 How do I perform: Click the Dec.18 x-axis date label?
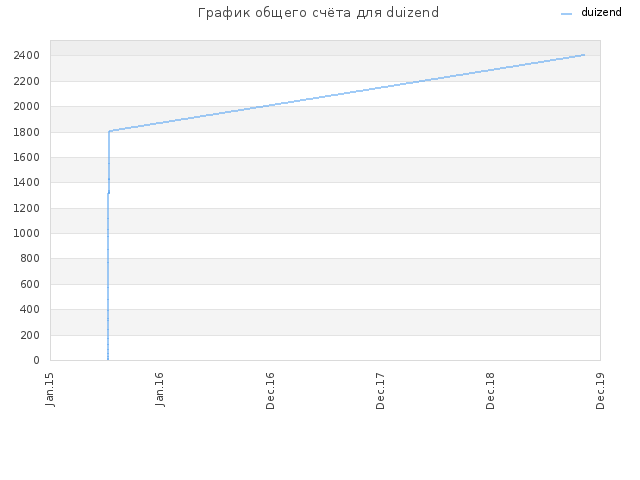point(490,391)
